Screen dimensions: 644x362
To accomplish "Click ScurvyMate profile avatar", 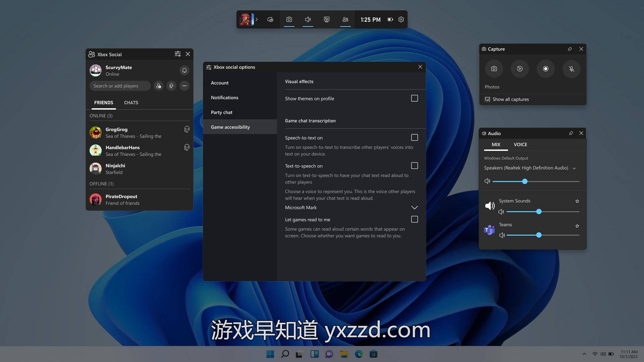I will tap(96, 70).
